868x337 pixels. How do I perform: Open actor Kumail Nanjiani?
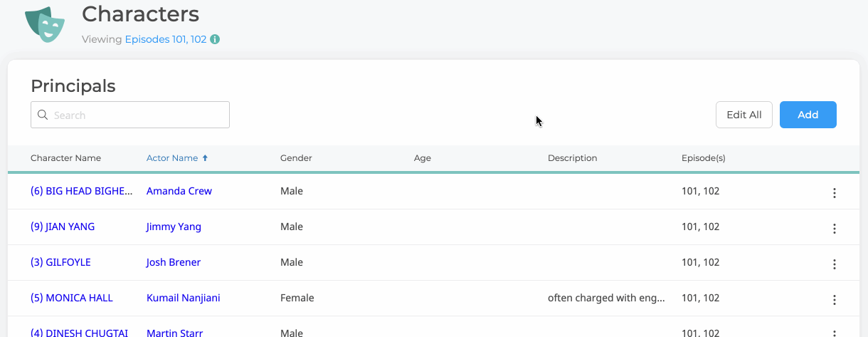(184, 298)
